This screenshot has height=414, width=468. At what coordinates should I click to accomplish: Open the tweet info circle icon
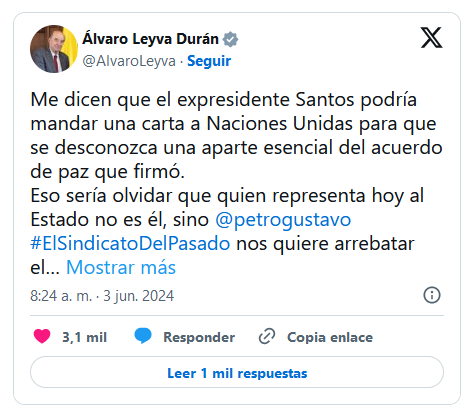coord(432,295)
